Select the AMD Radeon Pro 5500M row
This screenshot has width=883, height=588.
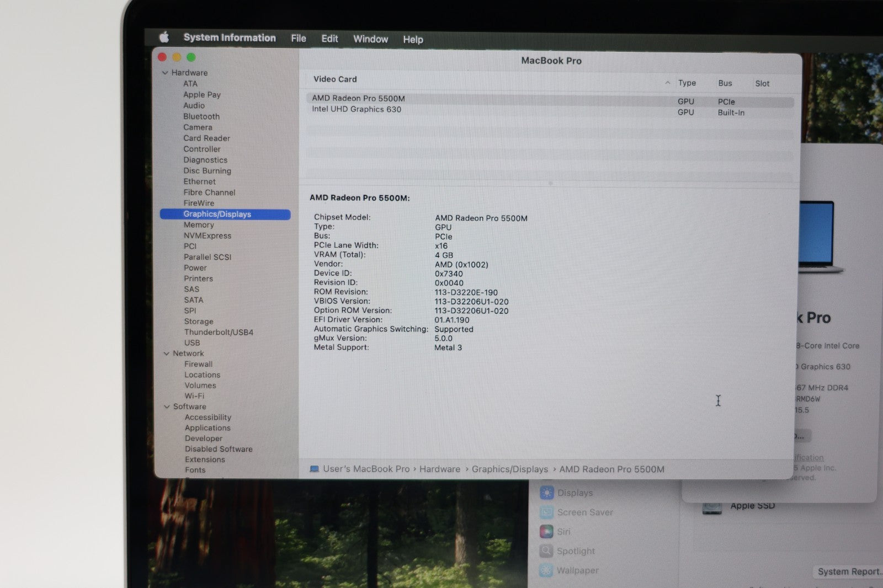550,100
